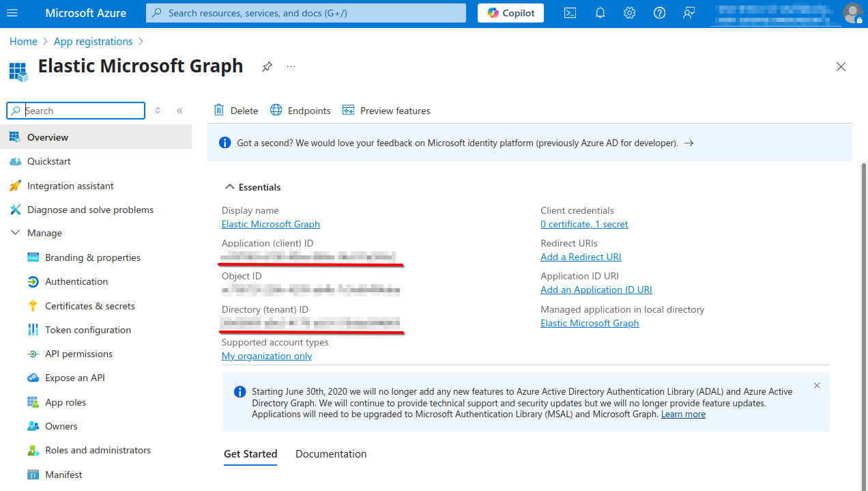Screen dimensions: 868x491
Task: Click the Copilot button
Action: (510, 13)
